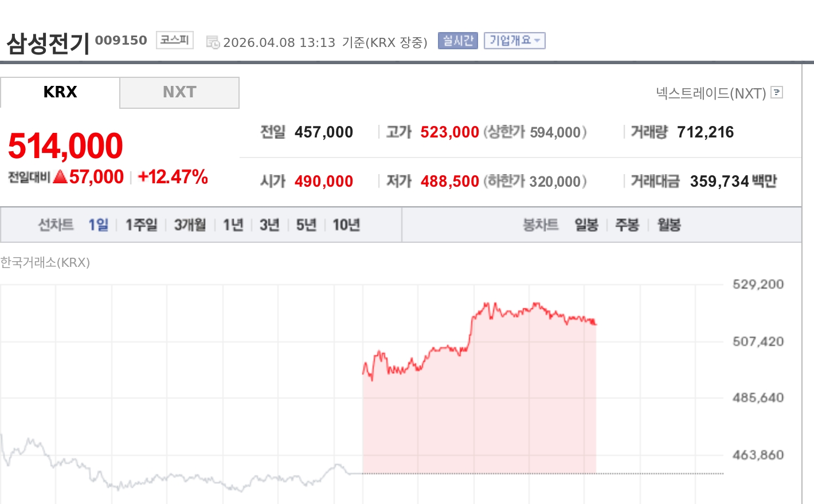The height and width of the screenshot is (504, 814).
Task: Switch to the NXT tab
Action: 179,92
